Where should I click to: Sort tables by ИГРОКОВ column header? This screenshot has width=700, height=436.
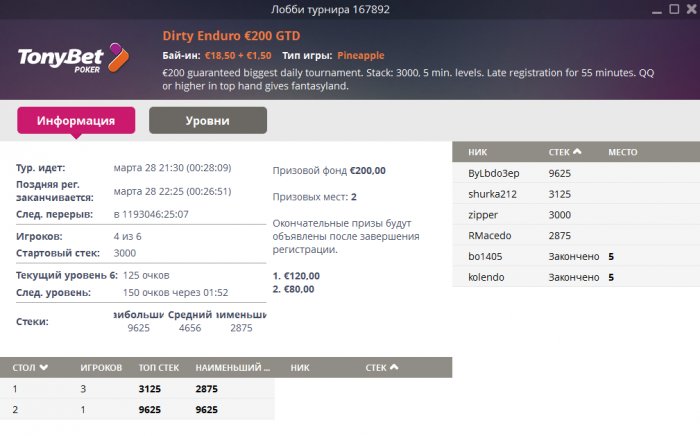coord(101,368)
